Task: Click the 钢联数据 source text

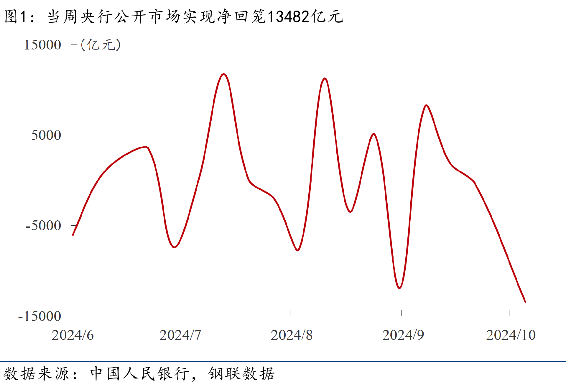Action: (x=241, y=374)
